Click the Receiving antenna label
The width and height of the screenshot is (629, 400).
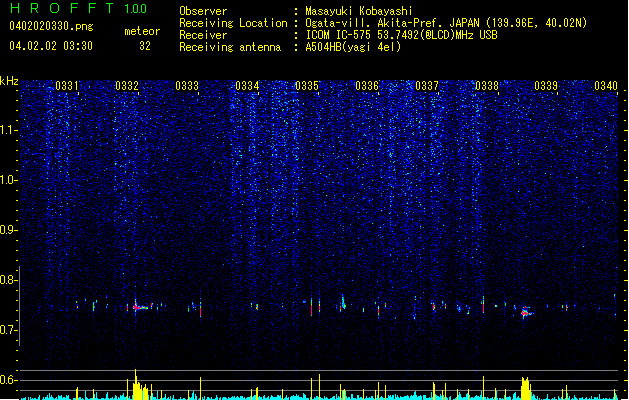230,47
